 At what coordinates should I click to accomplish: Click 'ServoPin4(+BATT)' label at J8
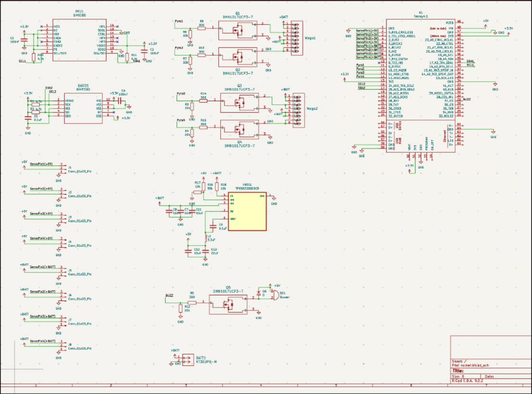click(43, 341)
